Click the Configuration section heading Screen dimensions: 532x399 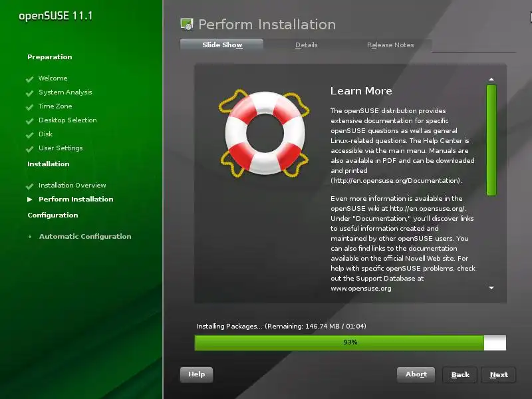point(53,215)
